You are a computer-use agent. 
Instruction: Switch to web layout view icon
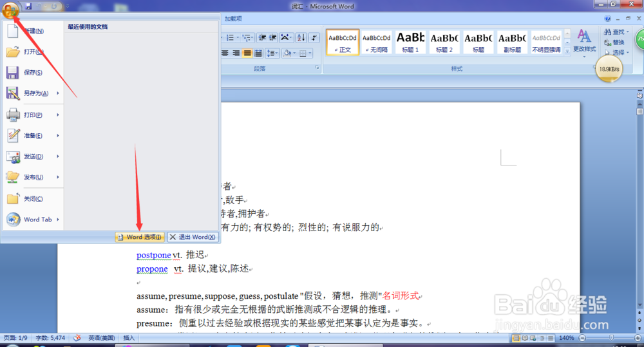(533, 338)
